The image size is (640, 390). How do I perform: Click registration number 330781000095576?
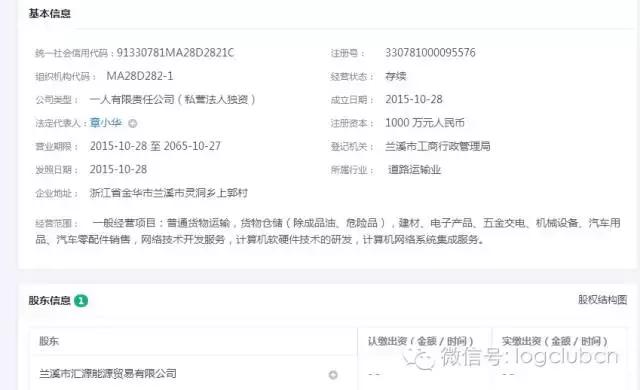(430, 53)
